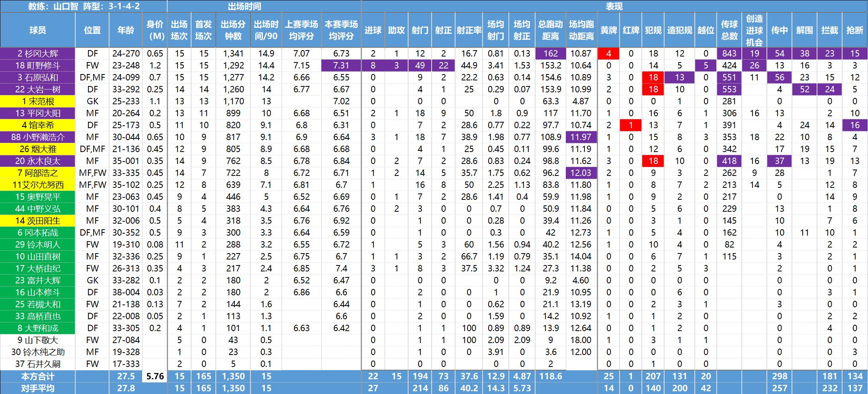
Task: Click player cell "88 小野濑浩介"
Action: click(x=38, y=137)
